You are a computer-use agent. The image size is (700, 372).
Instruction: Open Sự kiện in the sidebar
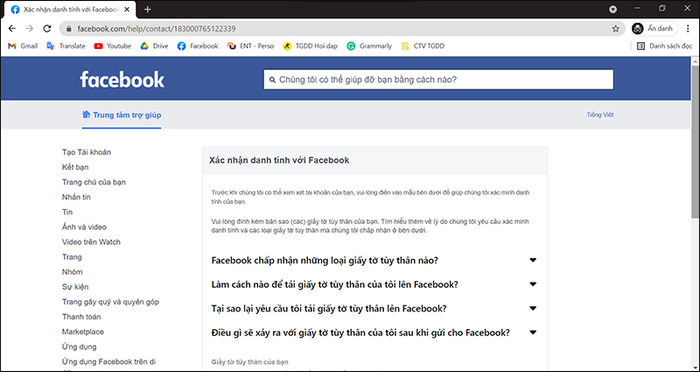pyautogui.click(x=75, y=287)
